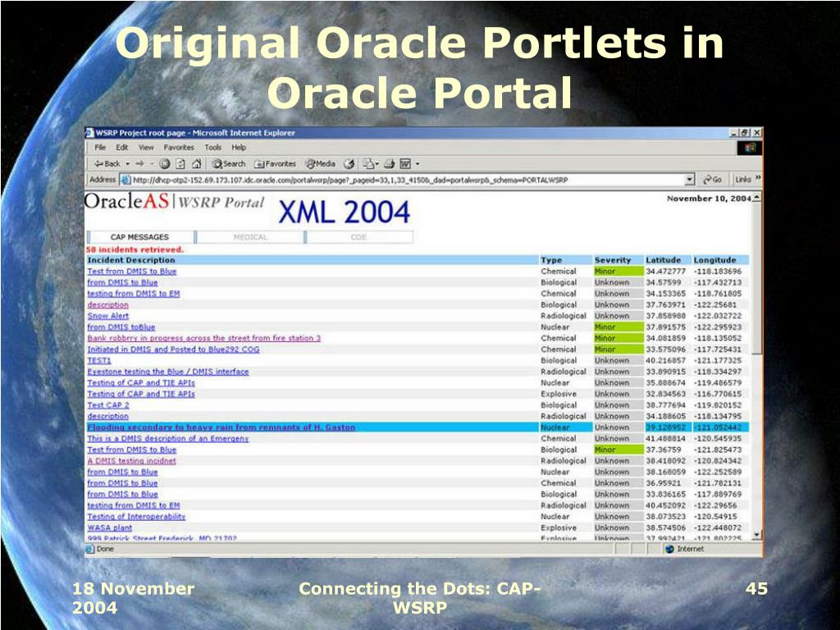Open the address bar URL dropdown
840x630 pixels.
[690, 180]
